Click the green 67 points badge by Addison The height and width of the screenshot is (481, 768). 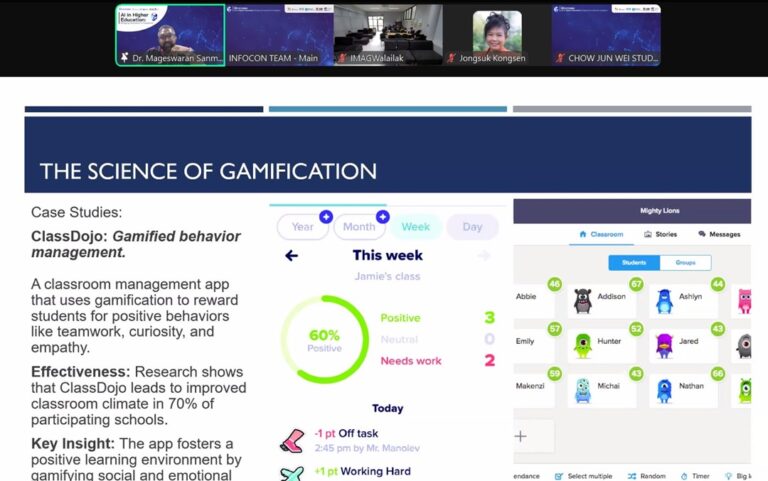tap(636, 284)
